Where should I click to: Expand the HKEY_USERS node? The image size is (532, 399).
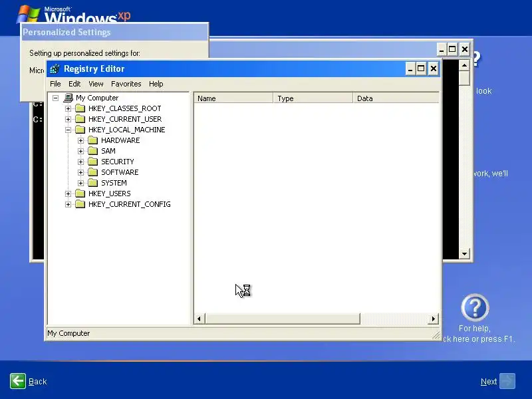point(68,194)
